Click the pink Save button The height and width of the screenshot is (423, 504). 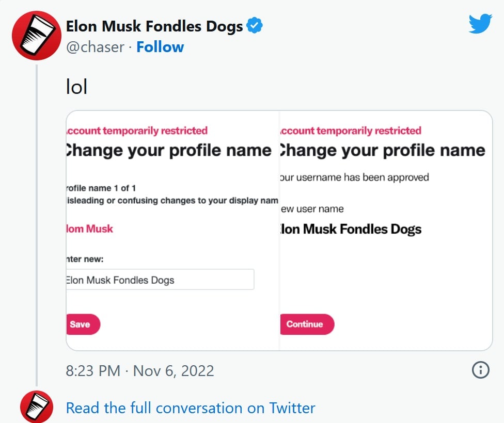click(83, 324)
